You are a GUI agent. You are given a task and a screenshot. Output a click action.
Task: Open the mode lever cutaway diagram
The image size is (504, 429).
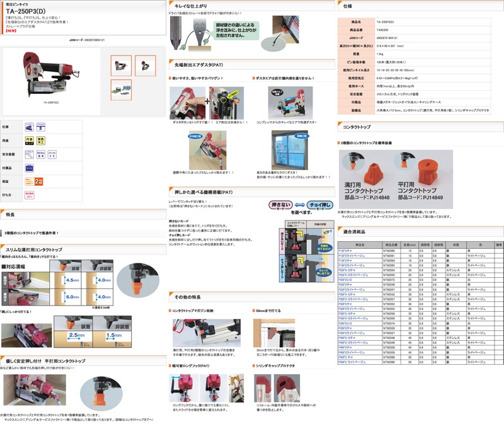307,251
